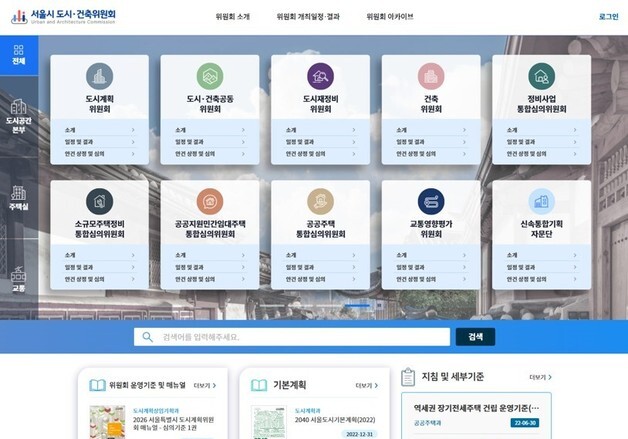
Task: Open 역세권 장기전세주택 건립 운영기준 item
Action: tap(476, 408)
